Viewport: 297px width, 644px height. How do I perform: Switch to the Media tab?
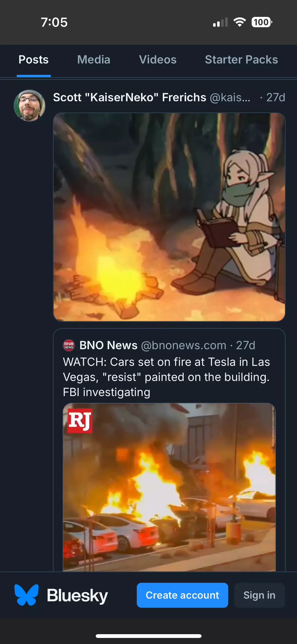(94, 60)
